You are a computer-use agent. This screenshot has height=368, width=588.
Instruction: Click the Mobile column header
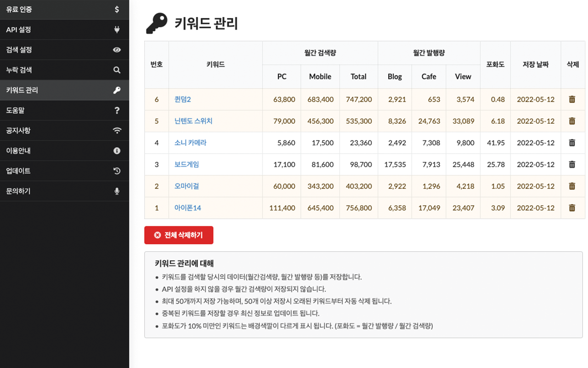tap(320, 76)
